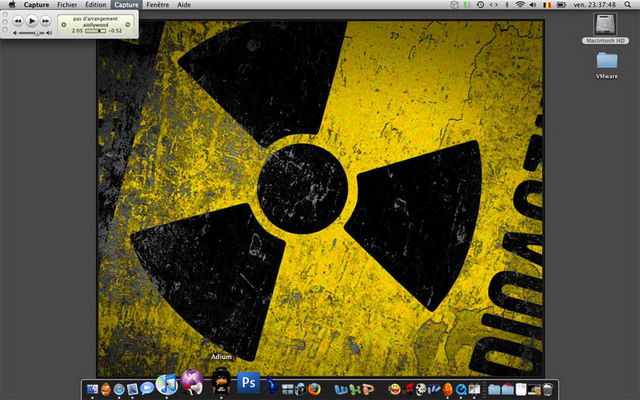Open the Fenêtre menu
The image size is (640, 400).
click(x=158, y=5)
